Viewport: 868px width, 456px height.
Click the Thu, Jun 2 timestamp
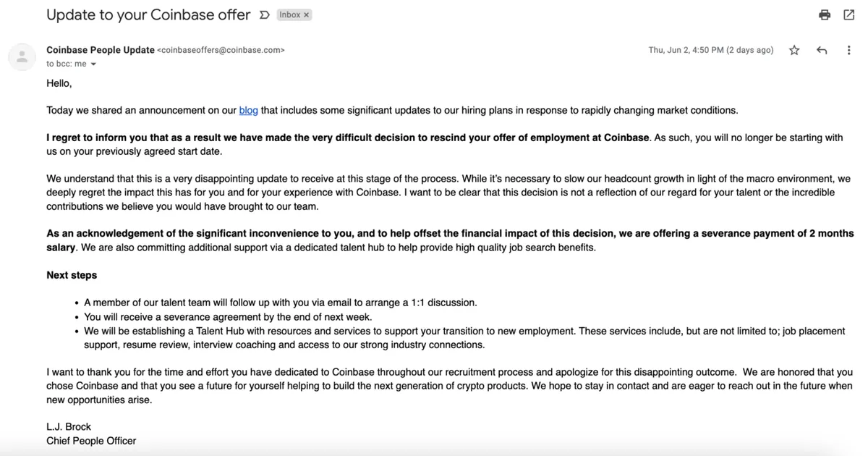[x=710, y=50]
